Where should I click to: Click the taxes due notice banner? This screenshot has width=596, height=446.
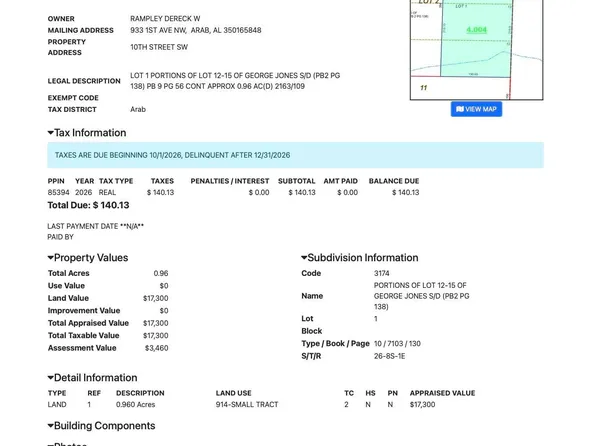tap(295, 155)
